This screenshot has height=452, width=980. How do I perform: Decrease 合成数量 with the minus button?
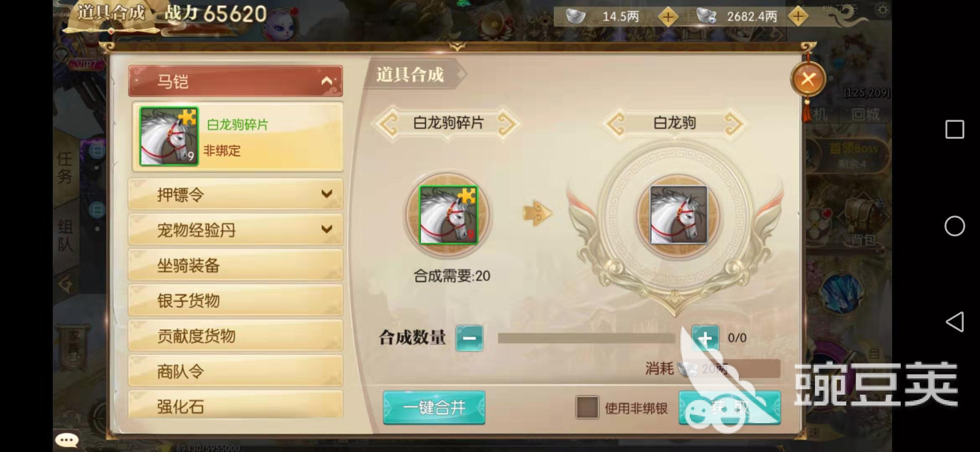469,338
